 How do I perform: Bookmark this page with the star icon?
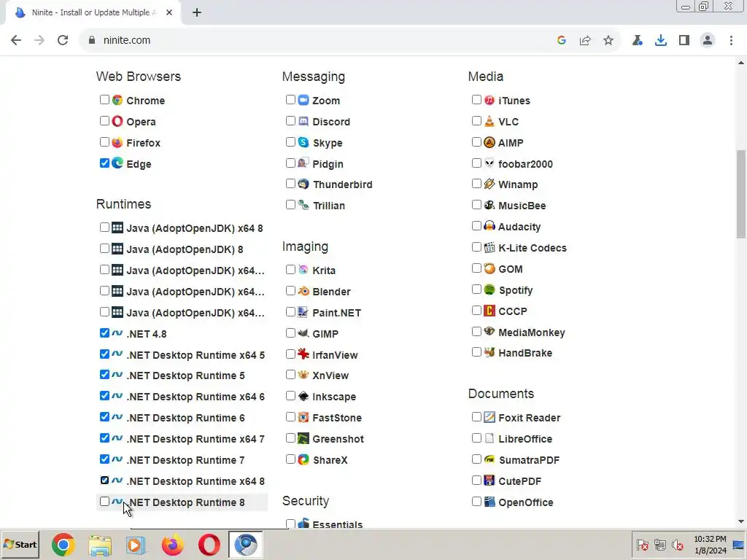608,41
